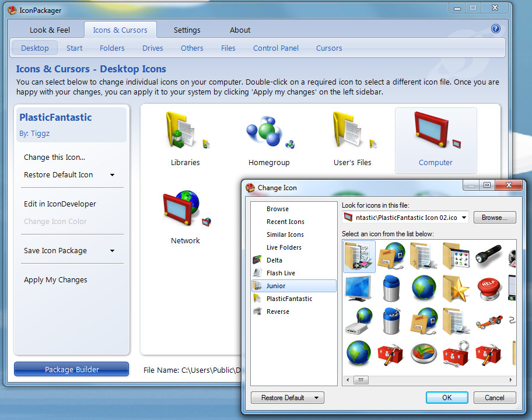Click the icon list scroll right arrow
The width and height of the screenshot is (532, 420).
click(510, 380)
